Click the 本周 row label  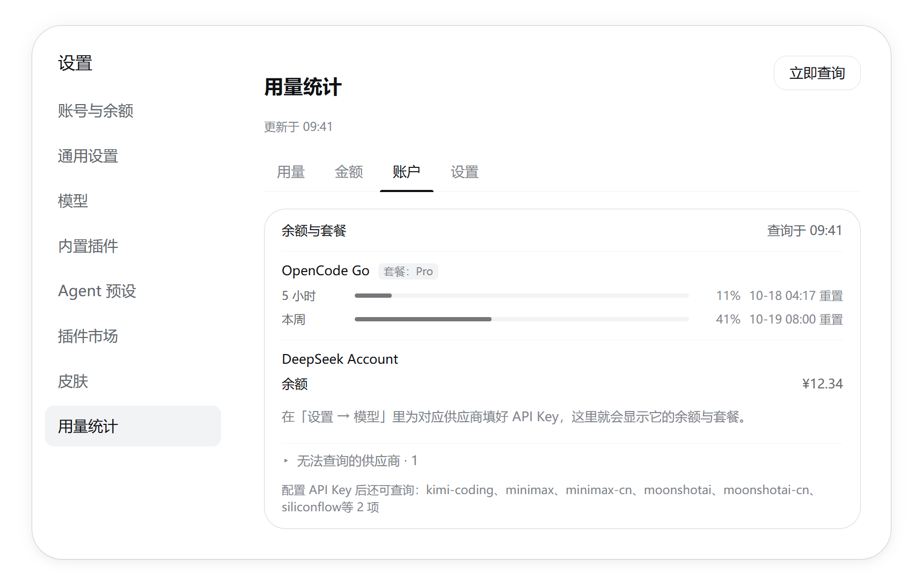294,319
